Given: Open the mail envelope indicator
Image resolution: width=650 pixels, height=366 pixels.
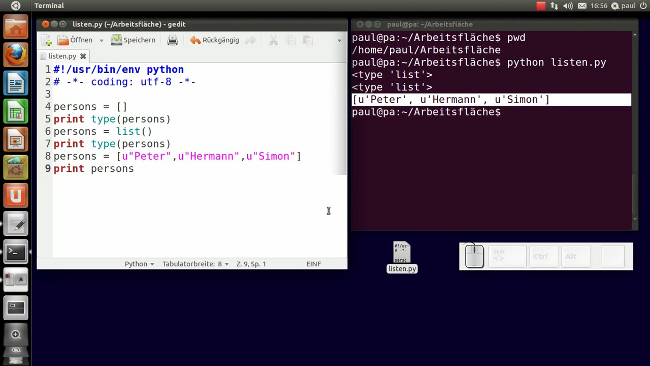Looking at the screenshot, I should [582, 5].
